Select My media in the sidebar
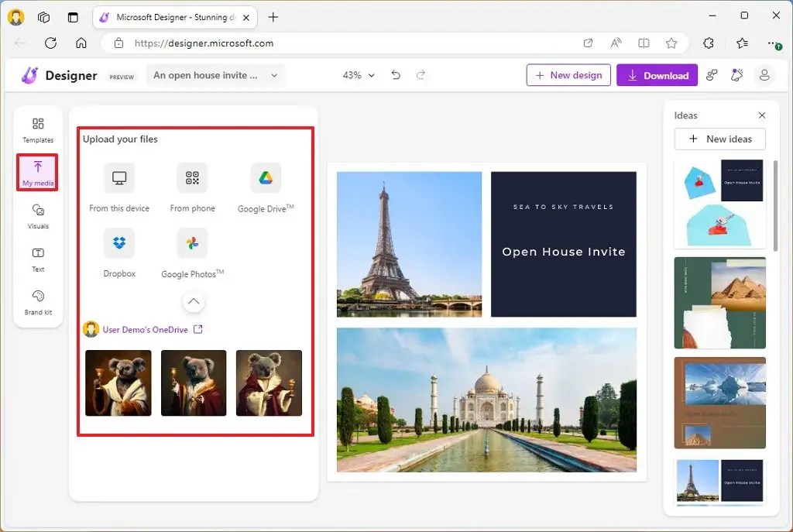This screenshot has width=793, height=532. pos(37,172)
